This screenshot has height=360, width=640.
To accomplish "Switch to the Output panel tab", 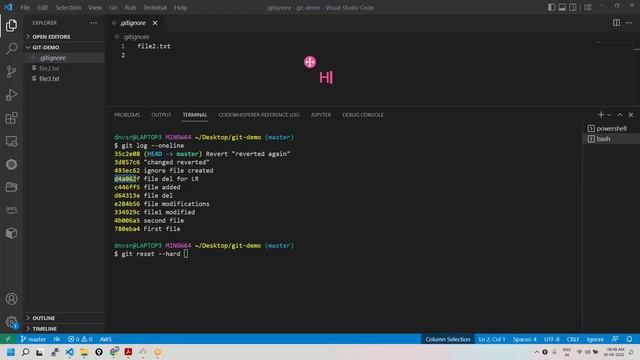I will 161,115.
